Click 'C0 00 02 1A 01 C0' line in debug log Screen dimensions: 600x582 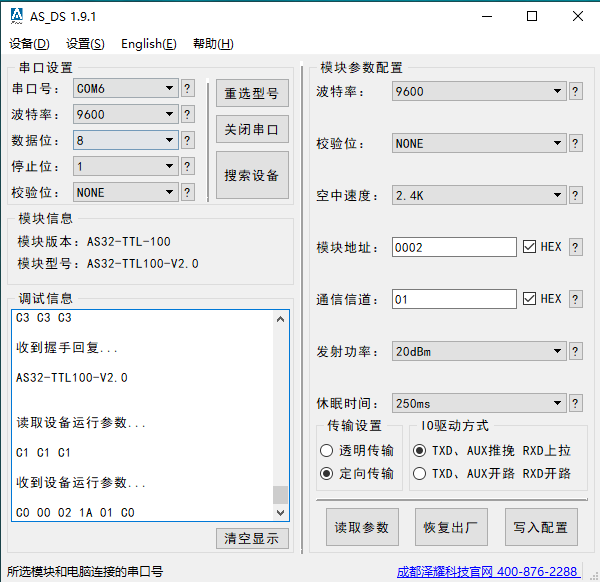click(75, 512)
